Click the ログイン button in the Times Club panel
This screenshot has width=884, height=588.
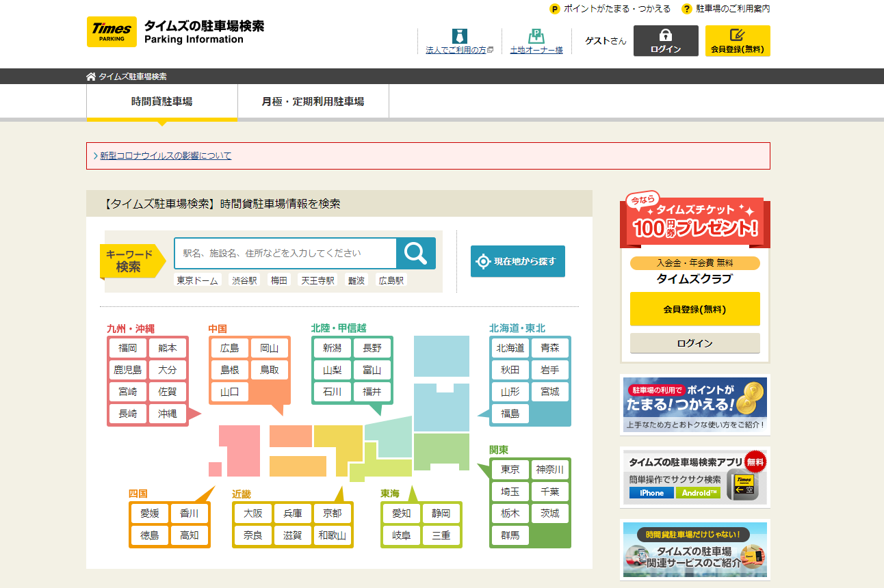(694, 343)
